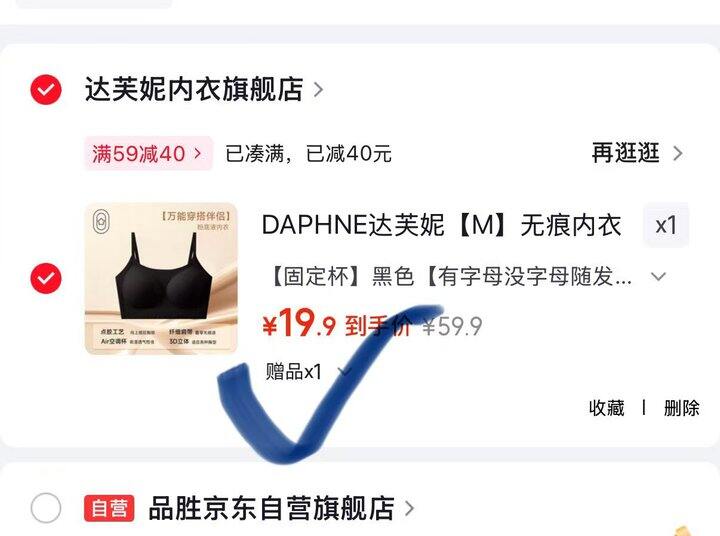Open the 达芙妮内衣旗舰店 store page via chevron
Viewport: 720px width, 536px height.
click(318, 90)
